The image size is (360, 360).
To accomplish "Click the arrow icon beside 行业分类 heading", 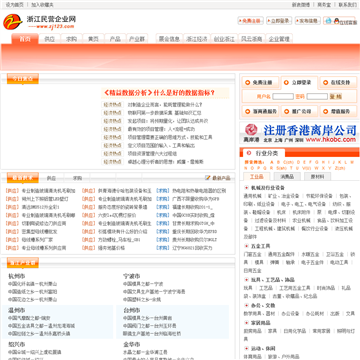I will point(249,153).
